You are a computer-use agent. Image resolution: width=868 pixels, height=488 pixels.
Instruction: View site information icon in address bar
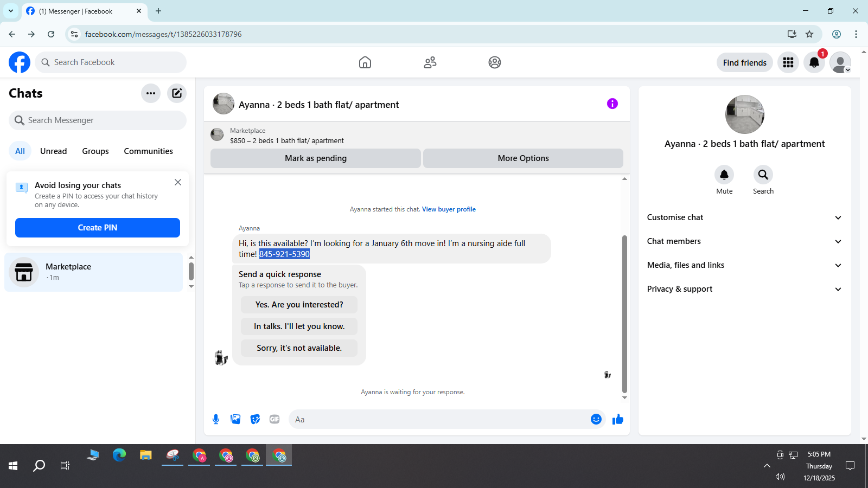[x=74, y=34]
